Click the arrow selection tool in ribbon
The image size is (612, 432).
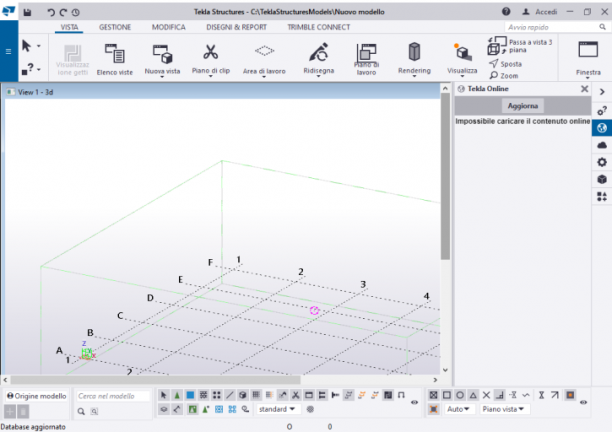[26, 46]
